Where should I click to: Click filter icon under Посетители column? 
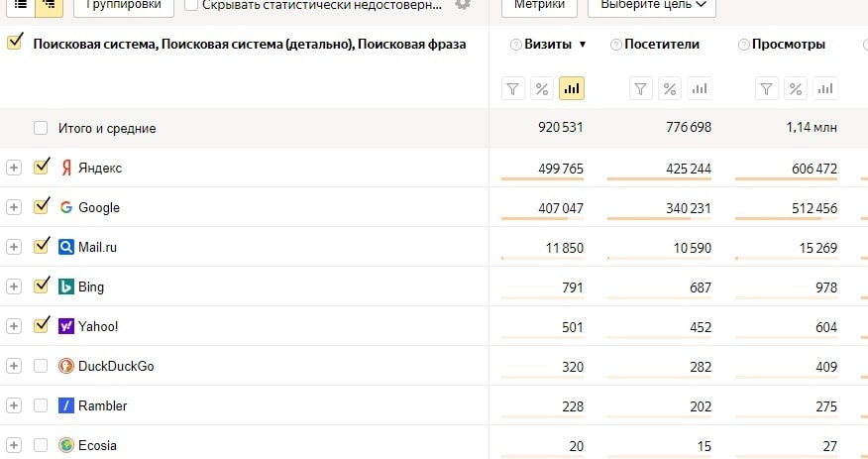(x=641, y=89)
